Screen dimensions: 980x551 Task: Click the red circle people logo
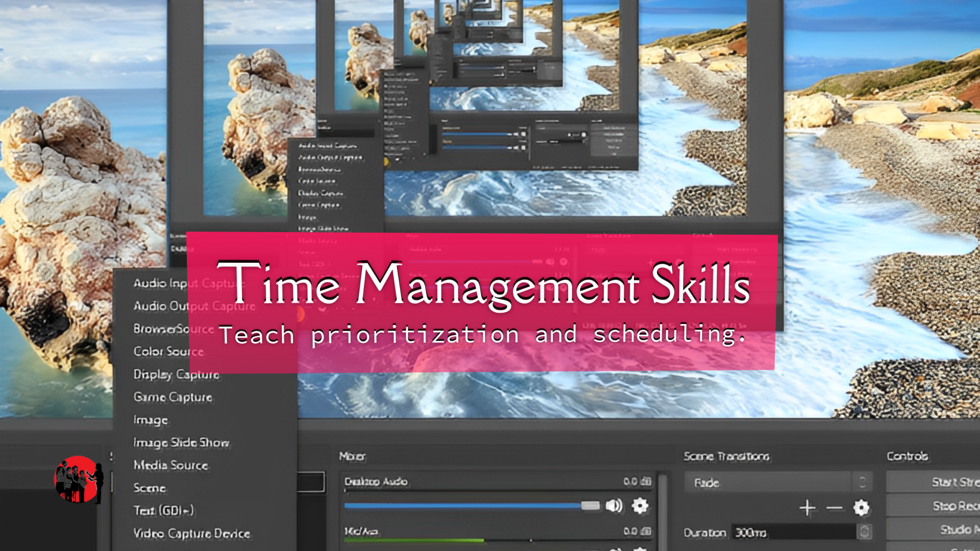point(78,480)
